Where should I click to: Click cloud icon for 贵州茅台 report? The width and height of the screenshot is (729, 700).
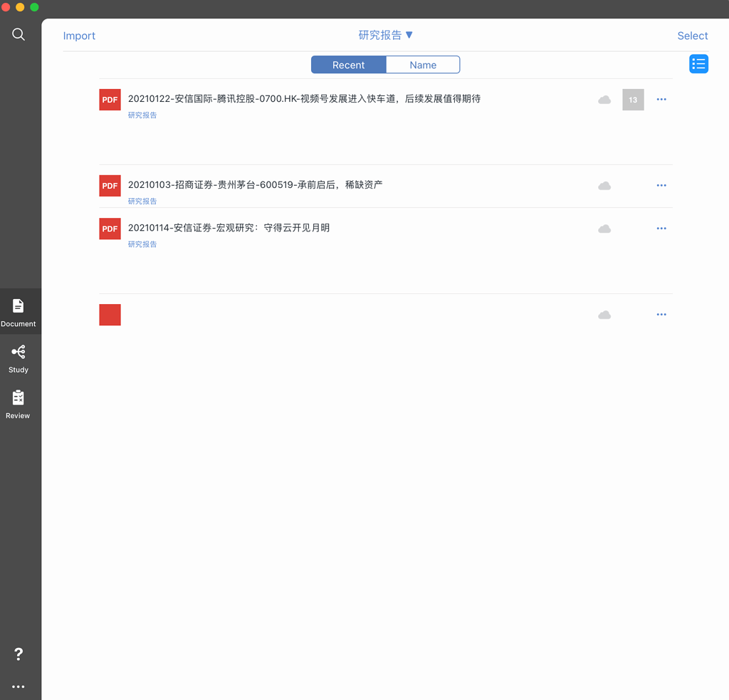[604, 186]
